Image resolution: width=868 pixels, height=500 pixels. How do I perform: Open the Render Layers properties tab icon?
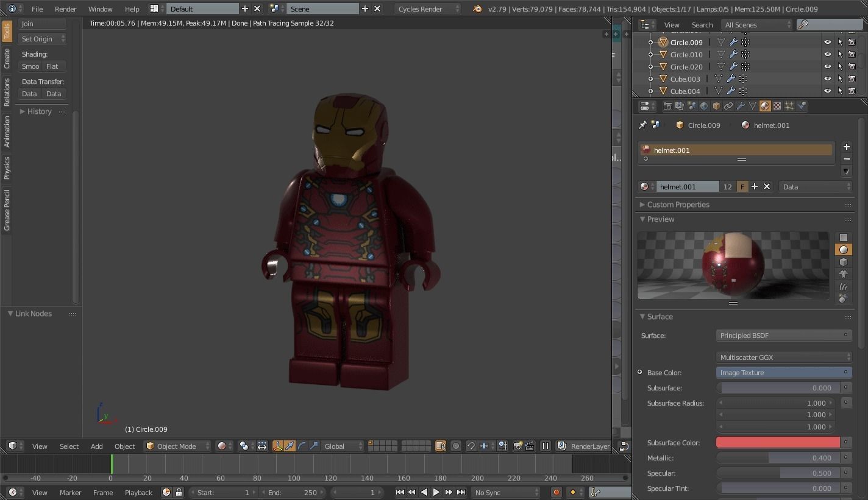pyautogui.click(x=679, y=106)
